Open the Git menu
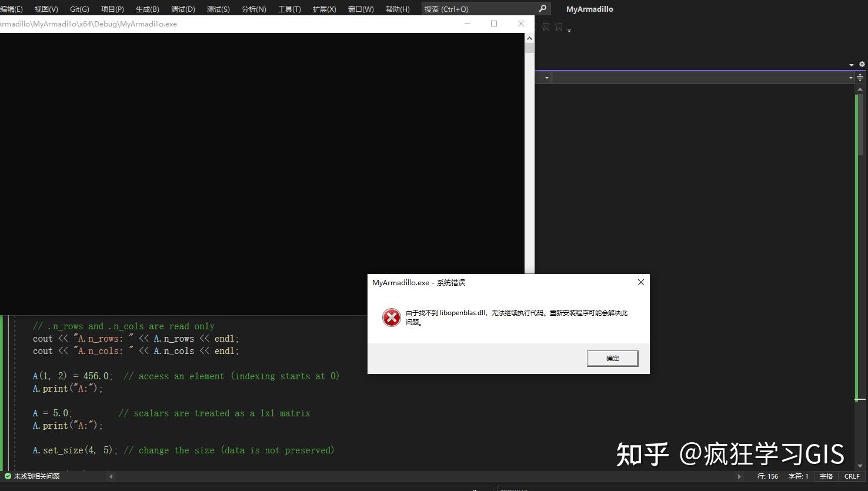The width and height of the screenshot is (868, 491). (79, 9)
